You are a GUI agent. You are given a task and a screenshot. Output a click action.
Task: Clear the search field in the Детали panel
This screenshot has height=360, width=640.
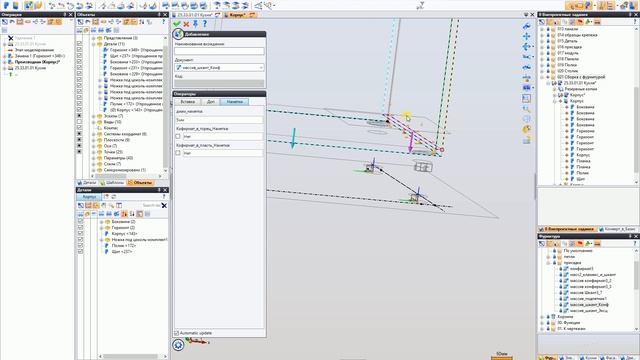(164, 205)
